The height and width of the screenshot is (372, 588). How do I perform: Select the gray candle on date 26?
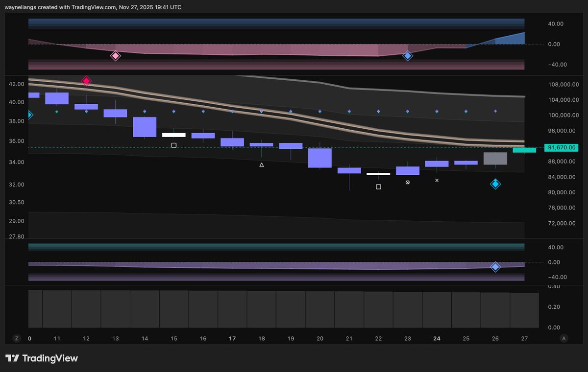click(x=495, y=158)
